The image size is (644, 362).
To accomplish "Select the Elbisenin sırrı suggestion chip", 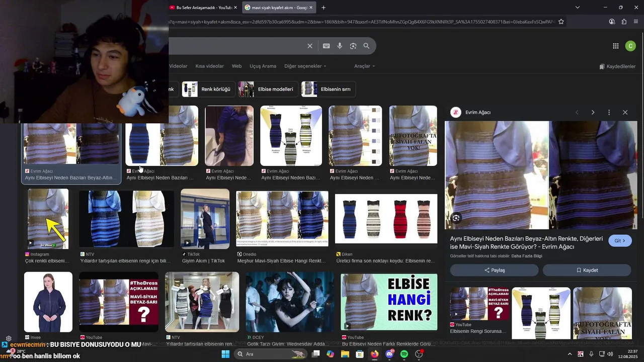I will pos(328,89).
